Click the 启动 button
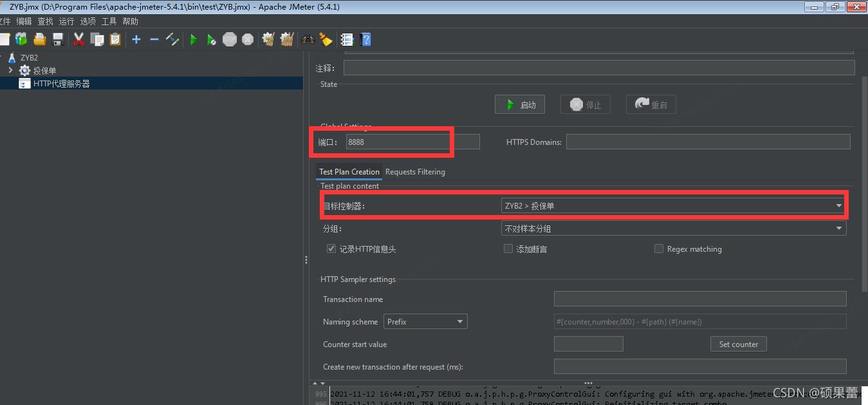 520,104
